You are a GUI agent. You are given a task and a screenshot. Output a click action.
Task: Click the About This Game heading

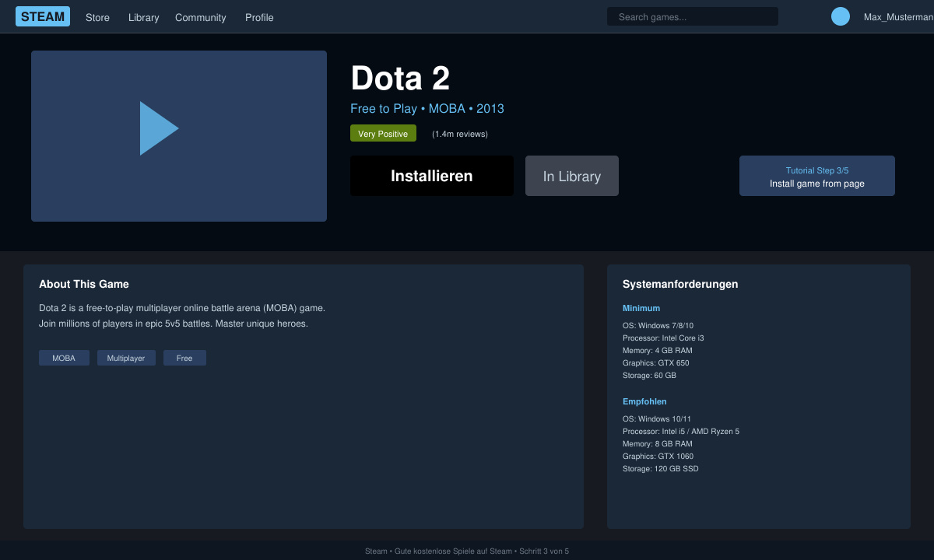[x=84, y=284]
